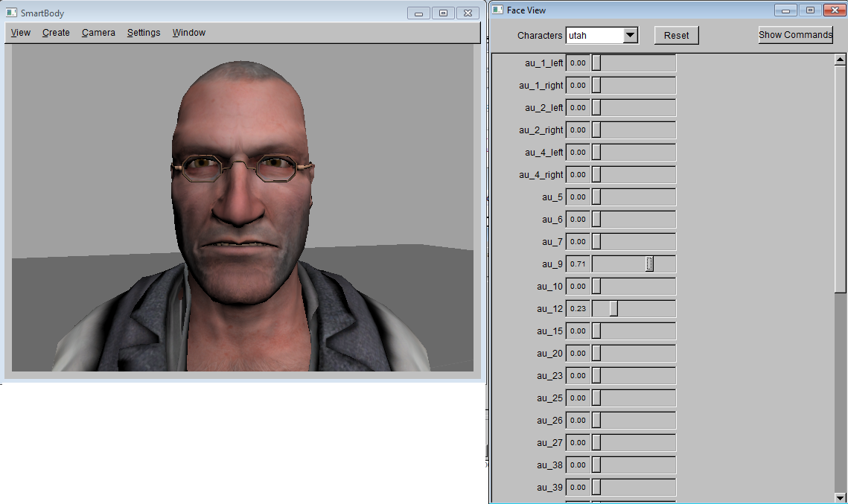The height and width of the screenshot is (504, 848).
Task: Maximize the Face View window
Action: 810,10
